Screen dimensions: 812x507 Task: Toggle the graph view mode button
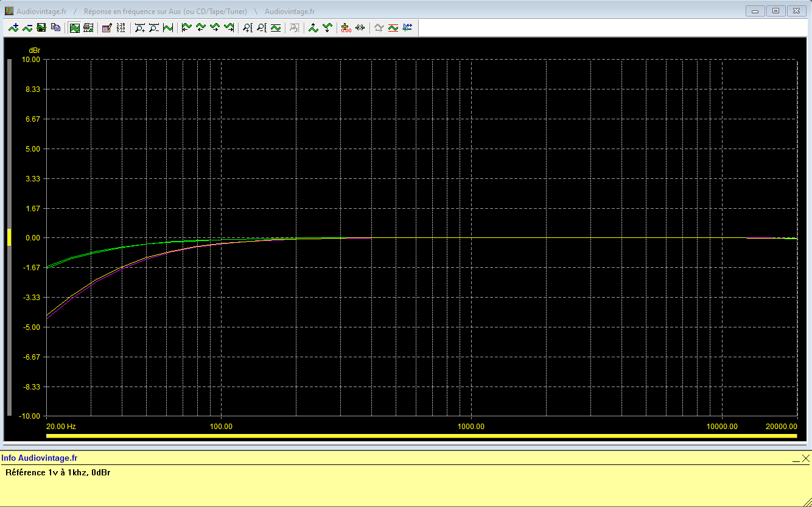click(74, 27)
